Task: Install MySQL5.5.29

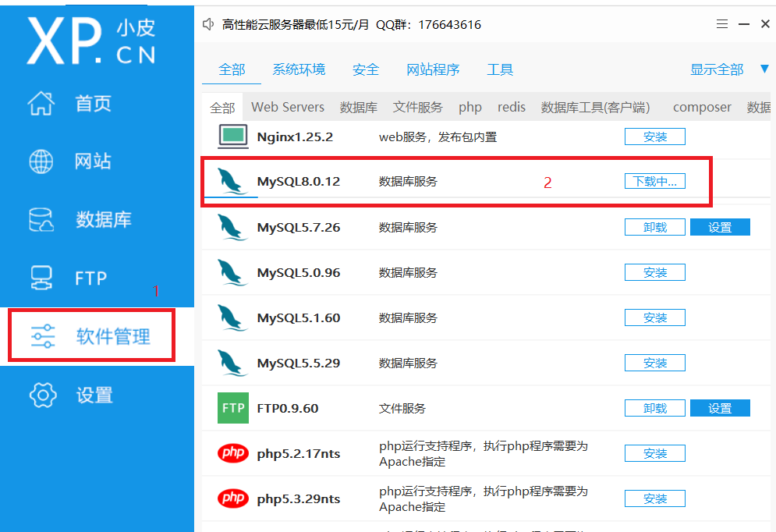Action: click(x=655, y=363)
